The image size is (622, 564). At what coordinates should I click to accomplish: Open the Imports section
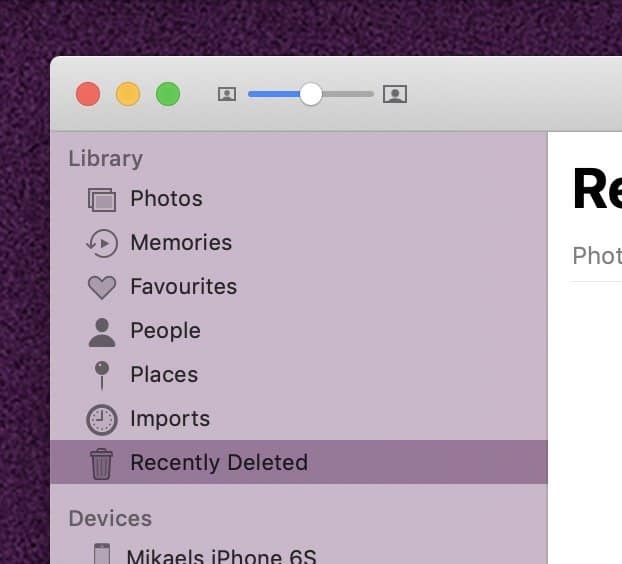pyautogui.click(x=299, y=419)
